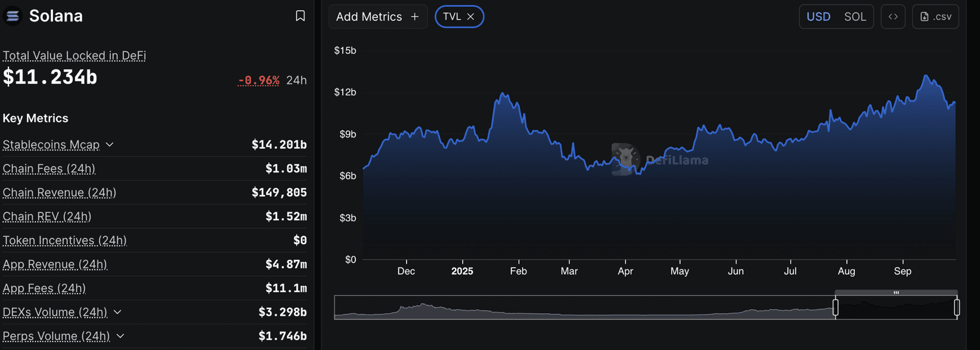This screenshot has height=350, width=980.
Task: Select USD denomination toggle
Action: pos(818,16)
